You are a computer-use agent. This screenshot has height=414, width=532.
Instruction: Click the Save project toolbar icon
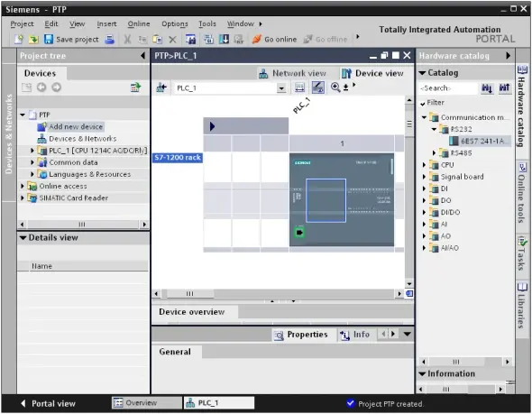[x=49, y=40]
